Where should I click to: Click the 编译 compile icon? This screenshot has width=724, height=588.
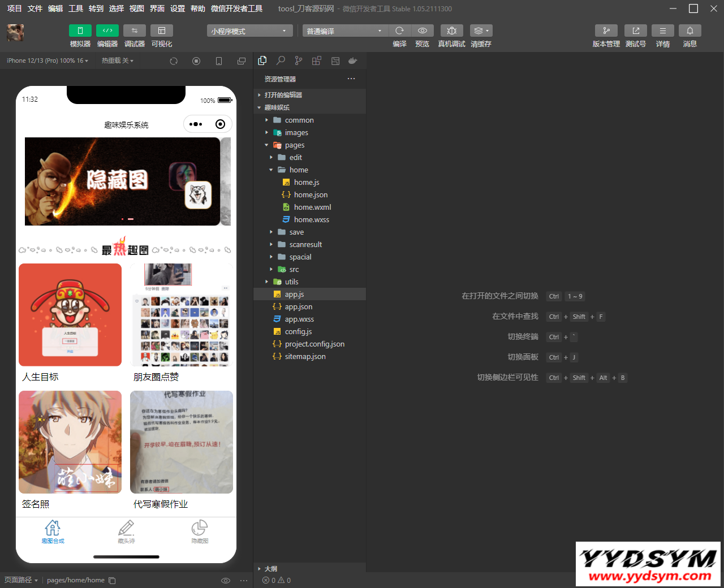pos(399,31)
